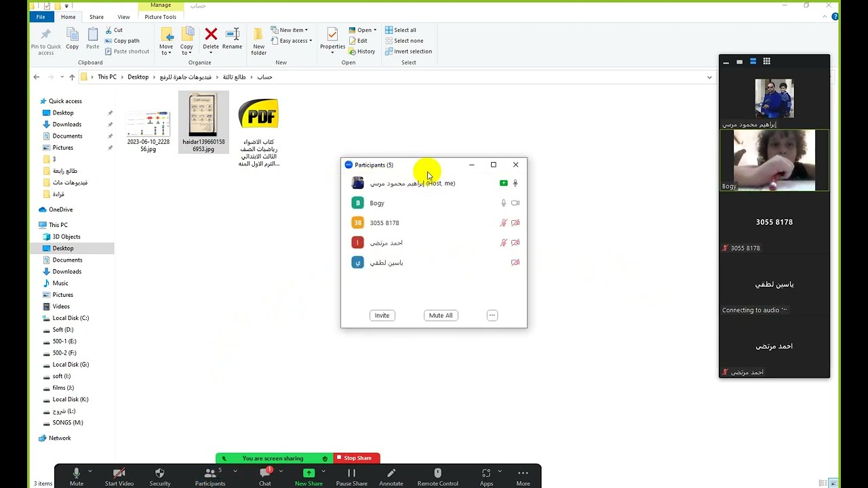
Task: Click the Mute All button
Action: (441, 315)
